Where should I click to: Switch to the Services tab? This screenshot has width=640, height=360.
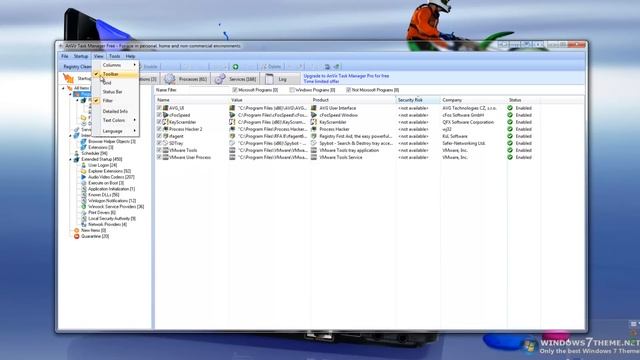click(x=236, y=79)
